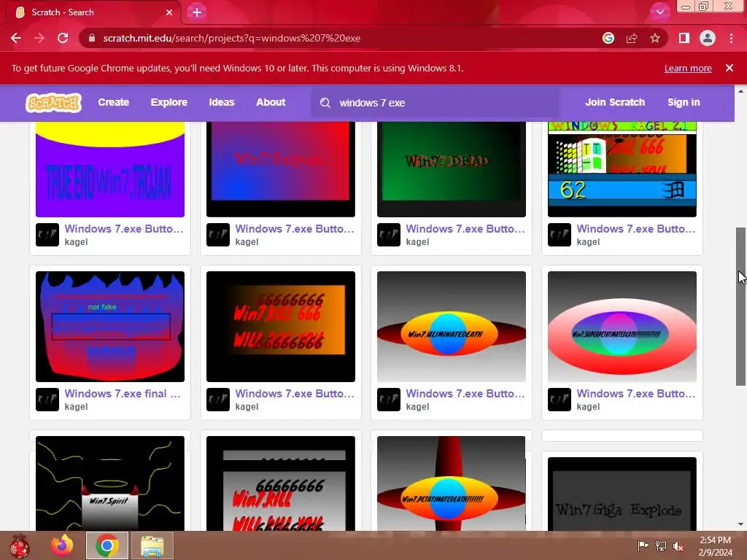Open the 'not fake' blue flames thumbnail
Image resolution: width=747 pixels, height=560 pixels.
(110, 327)
